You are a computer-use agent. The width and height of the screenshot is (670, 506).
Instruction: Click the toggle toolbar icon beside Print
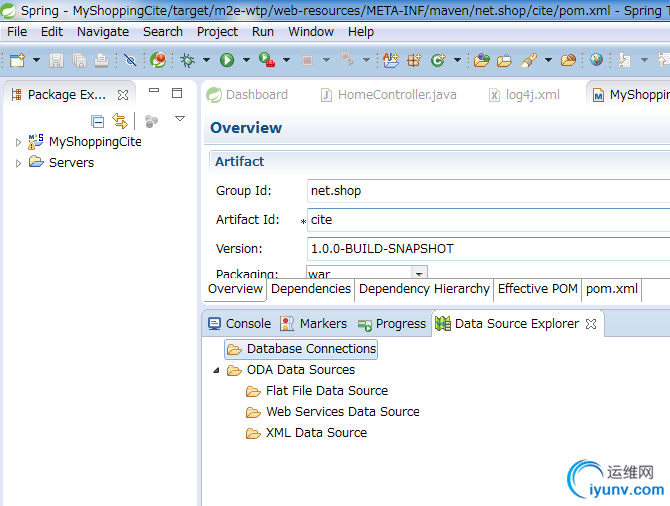[130, 60]
